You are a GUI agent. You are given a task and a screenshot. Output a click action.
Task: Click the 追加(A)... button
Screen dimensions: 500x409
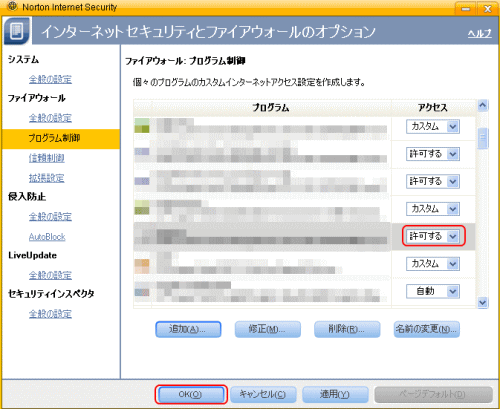point(188,329)
